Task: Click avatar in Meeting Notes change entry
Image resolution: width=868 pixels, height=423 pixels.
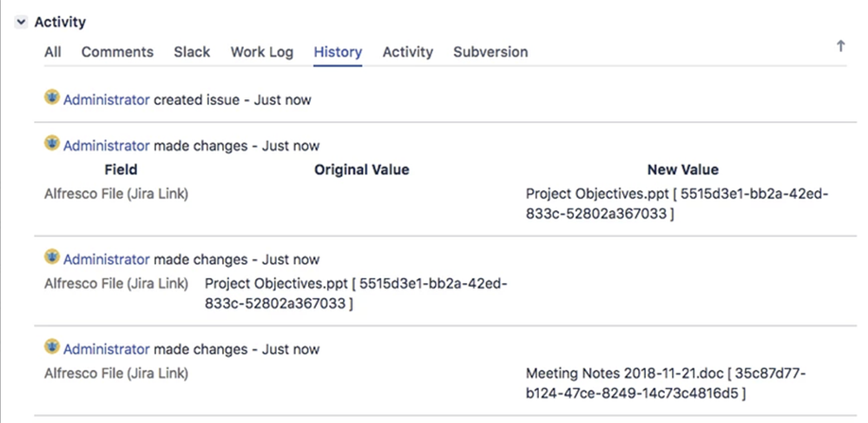Action: click(52, 347)
